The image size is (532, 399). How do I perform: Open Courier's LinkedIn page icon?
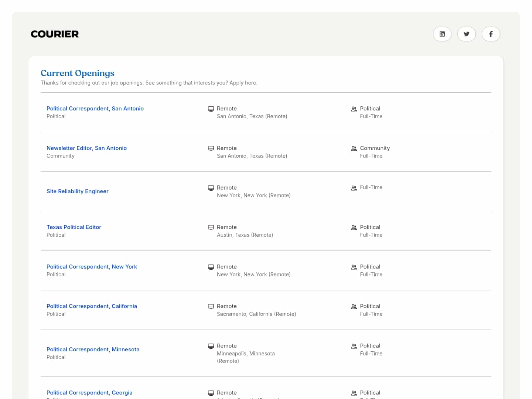pos(442,34)
